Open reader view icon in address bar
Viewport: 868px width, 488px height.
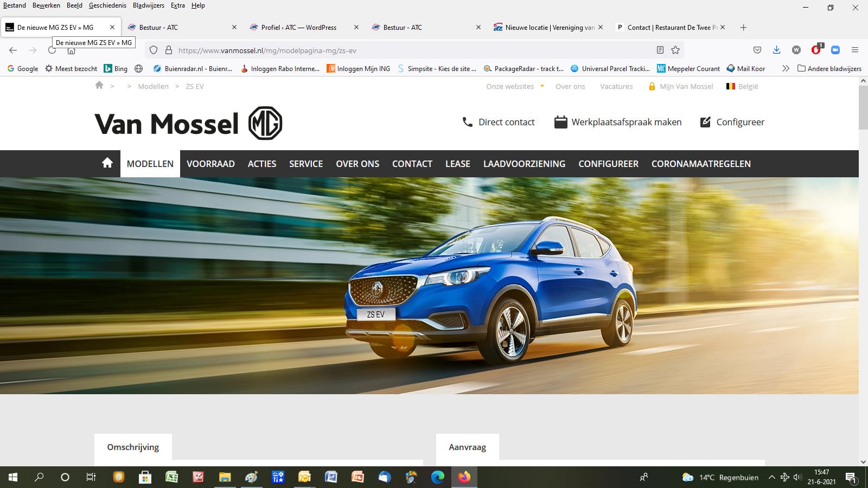(x=660, y=50)
